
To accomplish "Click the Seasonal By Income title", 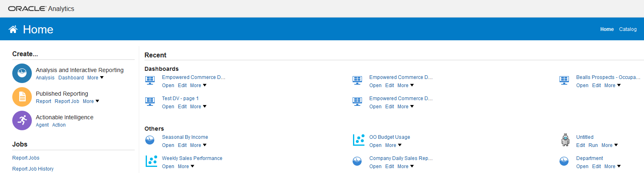I will pyautogui.click(x=185, y=137).
